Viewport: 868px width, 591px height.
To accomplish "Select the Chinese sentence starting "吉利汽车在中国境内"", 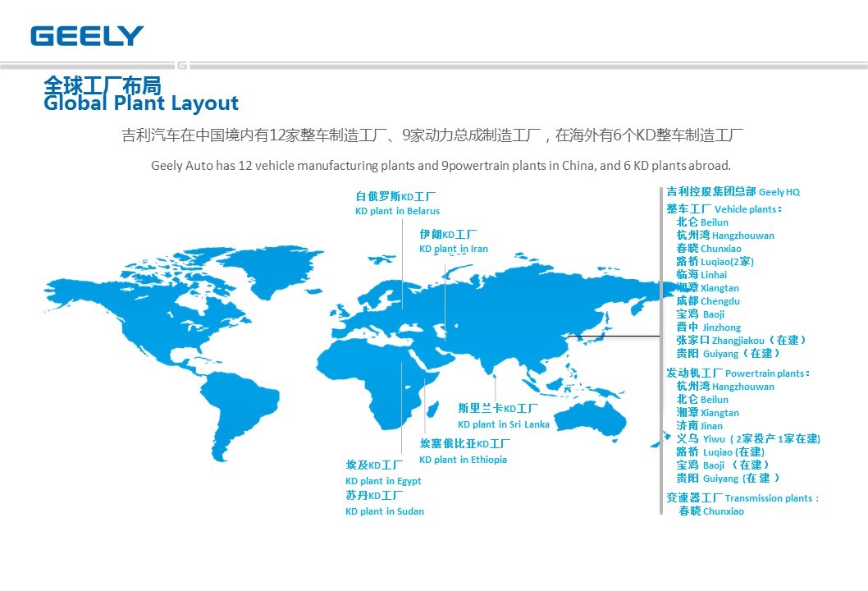I will (432, 135).
